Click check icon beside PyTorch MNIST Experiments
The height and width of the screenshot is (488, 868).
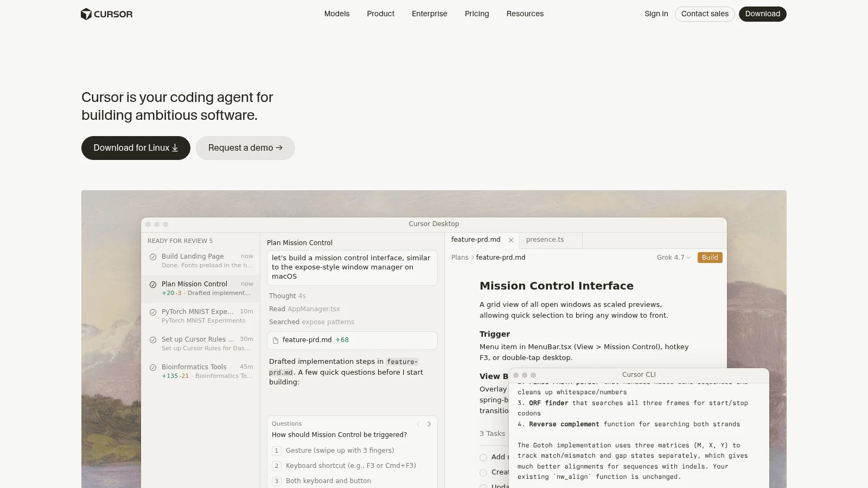pyautogui.click(x=153, y=312)
